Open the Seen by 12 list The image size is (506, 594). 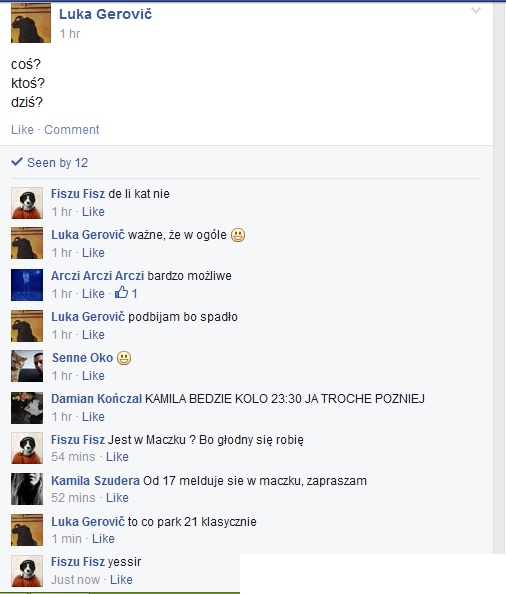click(58, 163)
